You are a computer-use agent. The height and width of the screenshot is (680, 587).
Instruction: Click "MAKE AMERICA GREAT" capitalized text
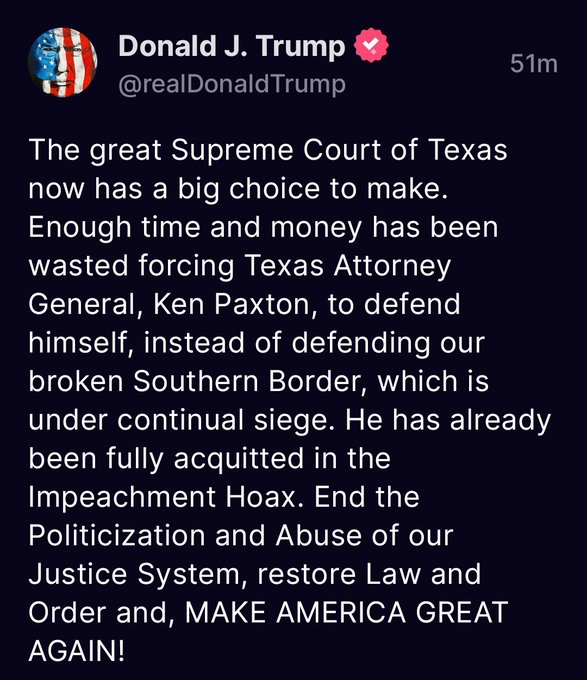tap(346, 612)
